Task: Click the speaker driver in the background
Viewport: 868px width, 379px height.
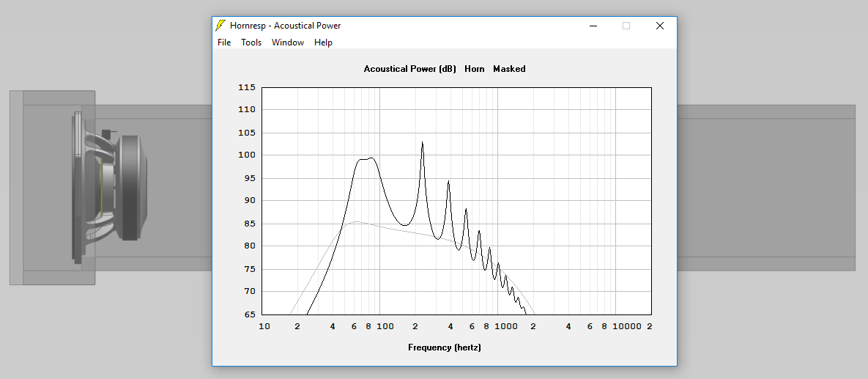Action: pyautogui.click(x=110, y=187)
